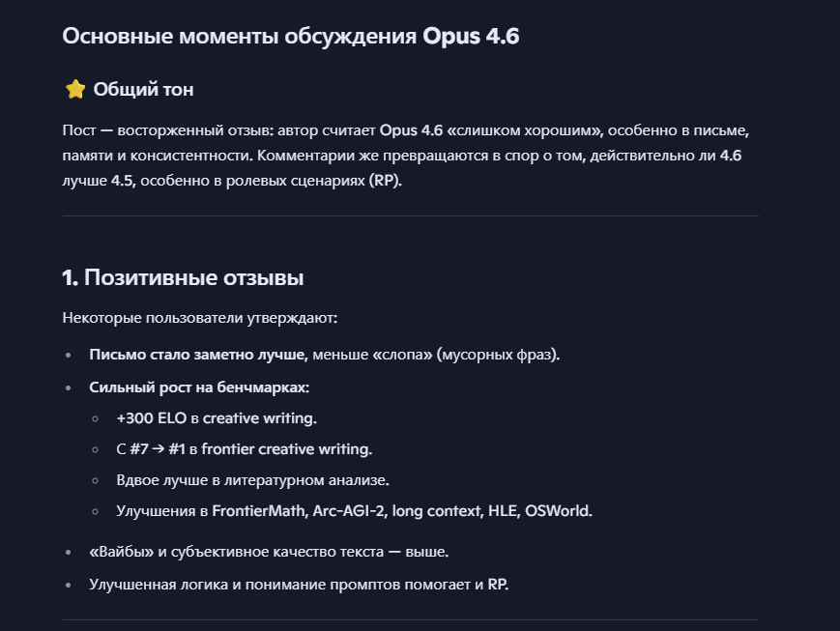
Task: Click the Общий тон subheading
Action: click(143, 90)
